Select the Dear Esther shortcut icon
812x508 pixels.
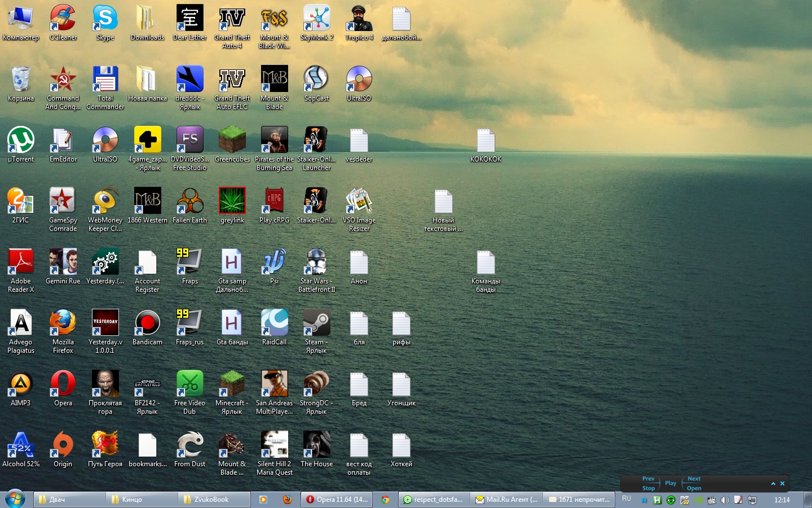[190, 18]
